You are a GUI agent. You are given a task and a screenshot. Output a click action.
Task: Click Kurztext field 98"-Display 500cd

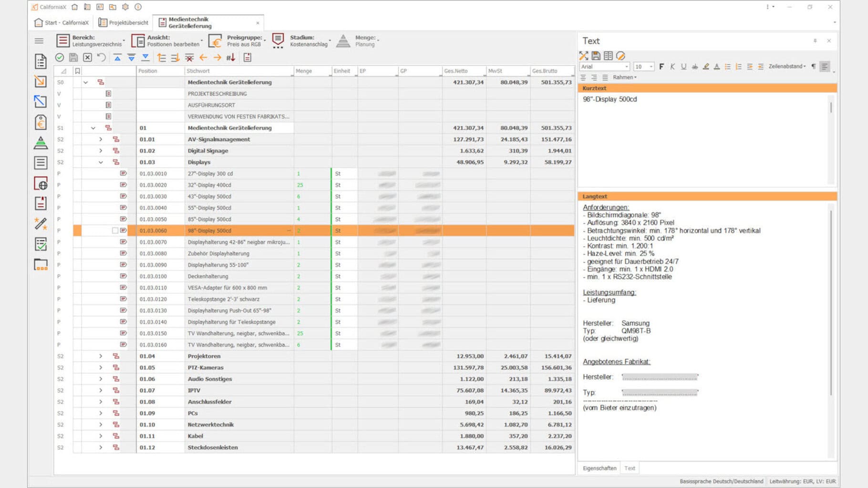[610, 100]
